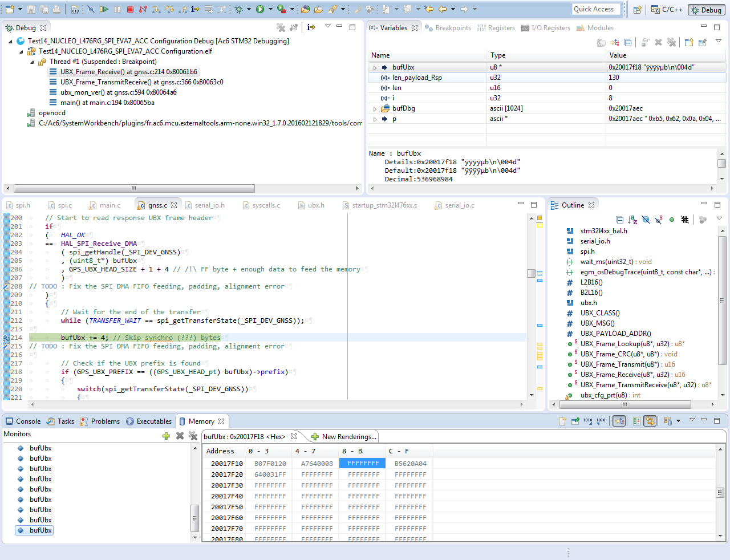
Task: Switch to the C/C++ perspective
Action: 667,10
